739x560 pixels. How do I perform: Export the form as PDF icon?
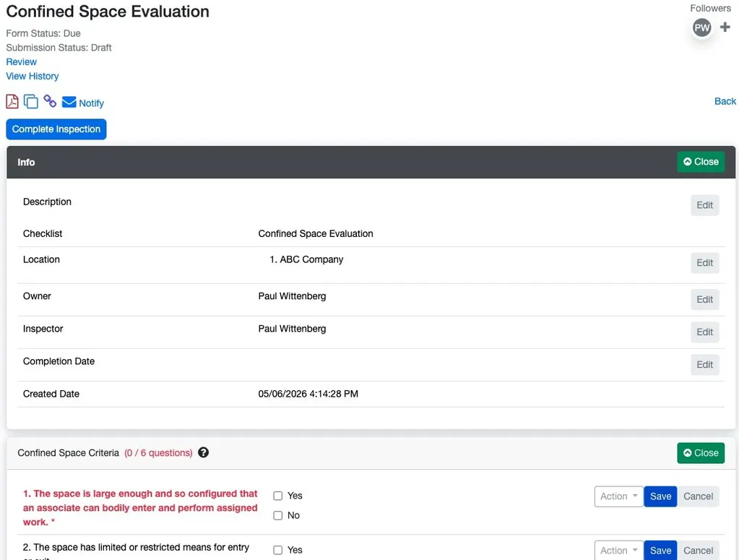pos(12,101)
